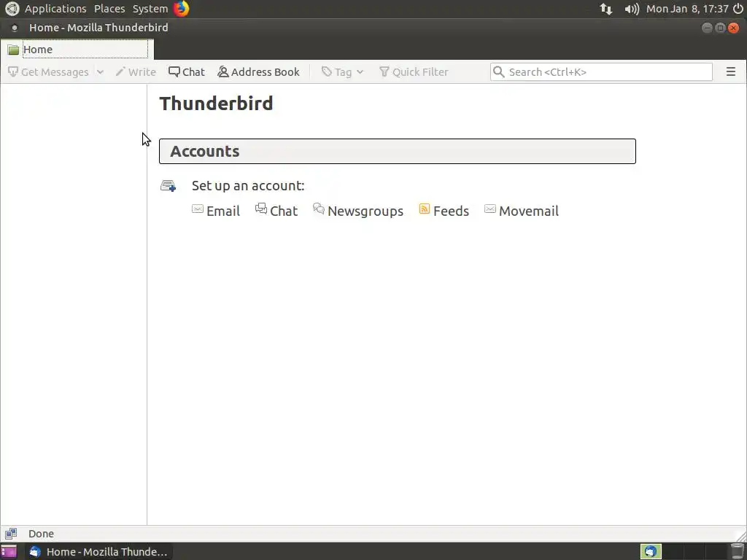Click into the Search field

tap(601, 72)
